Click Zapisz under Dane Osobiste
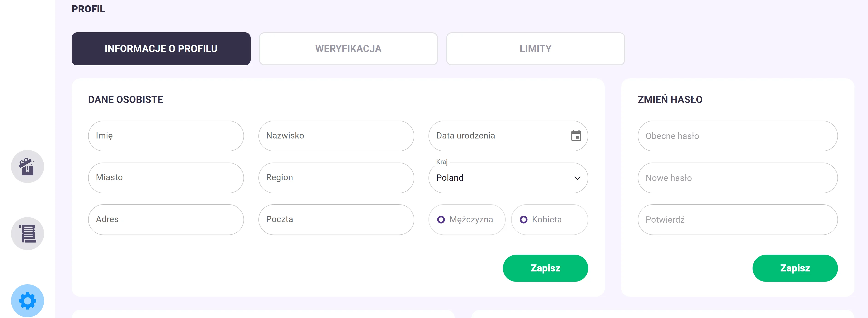The image size is (868, 318). coord(545,268)
